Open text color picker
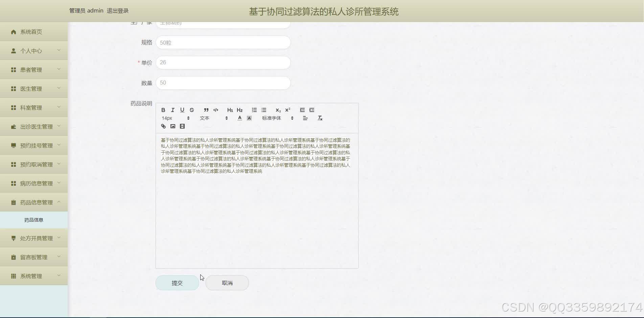This screenshot has height=318, width=644. coord(240,118)
